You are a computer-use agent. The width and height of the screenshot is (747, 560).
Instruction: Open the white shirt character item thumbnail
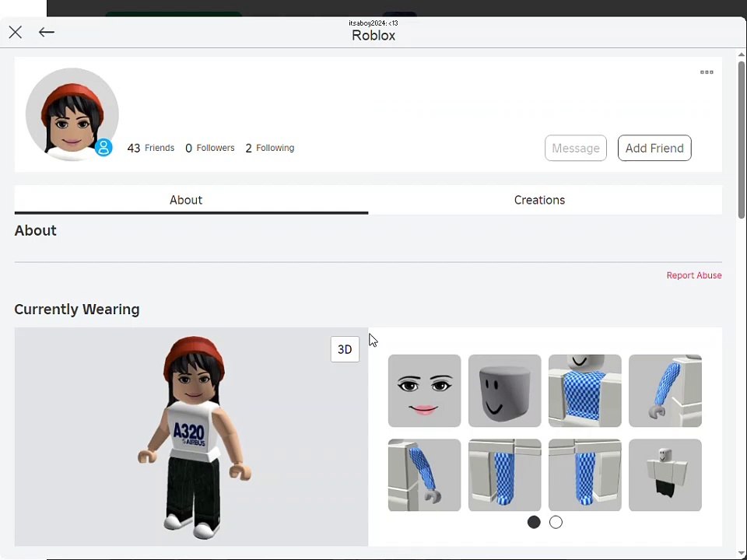pyautogui.click(x=665, y=474)
